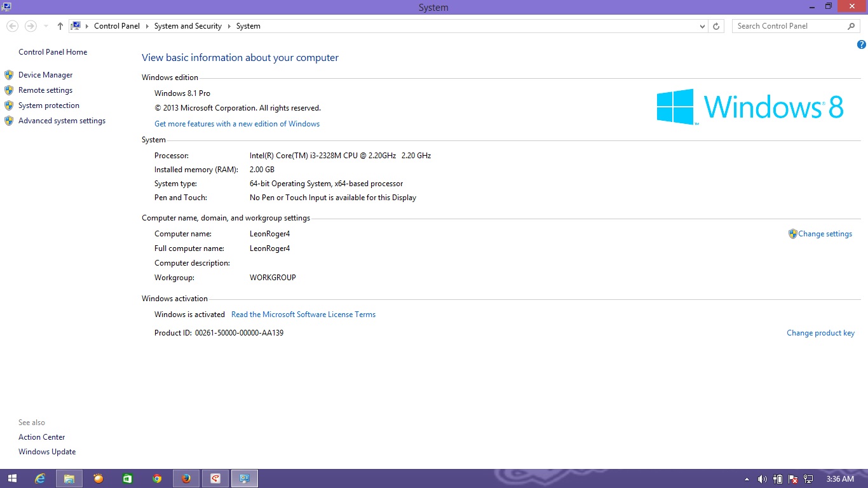
Task: Launch Internet Explorer from taskbar
Action: [40, 478]
